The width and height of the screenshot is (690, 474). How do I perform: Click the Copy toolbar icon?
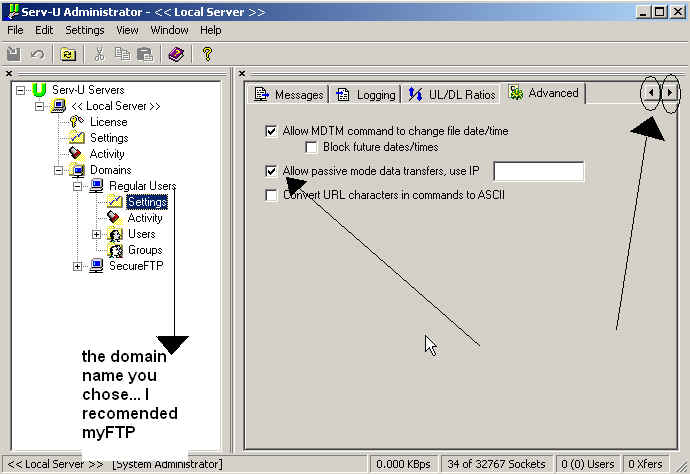tap(122, 54)
